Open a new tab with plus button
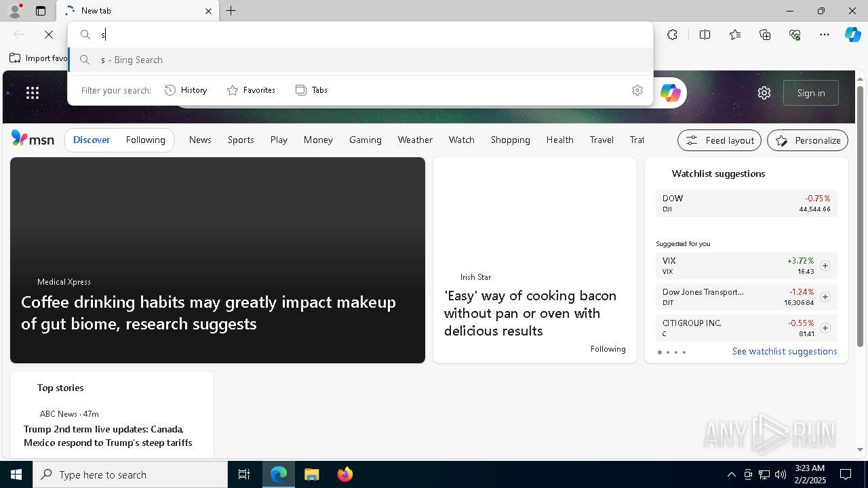868x488 pixels. point(231,11)
